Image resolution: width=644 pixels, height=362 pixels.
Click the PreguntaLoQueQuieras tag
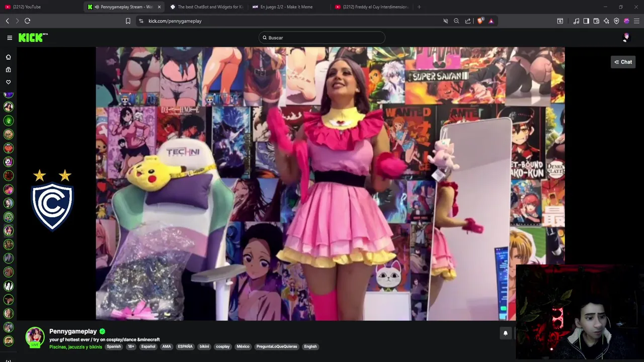coord(277,346)
